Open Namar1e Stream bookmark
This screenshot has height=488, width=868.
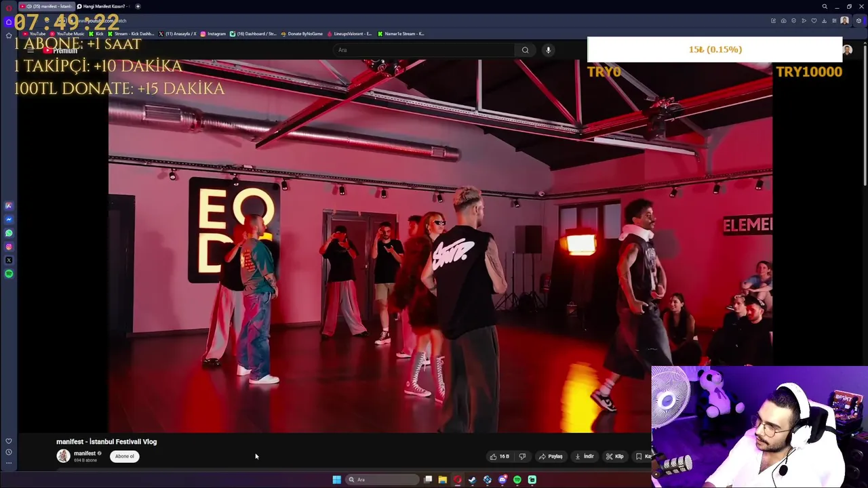(x=401, y=34)
